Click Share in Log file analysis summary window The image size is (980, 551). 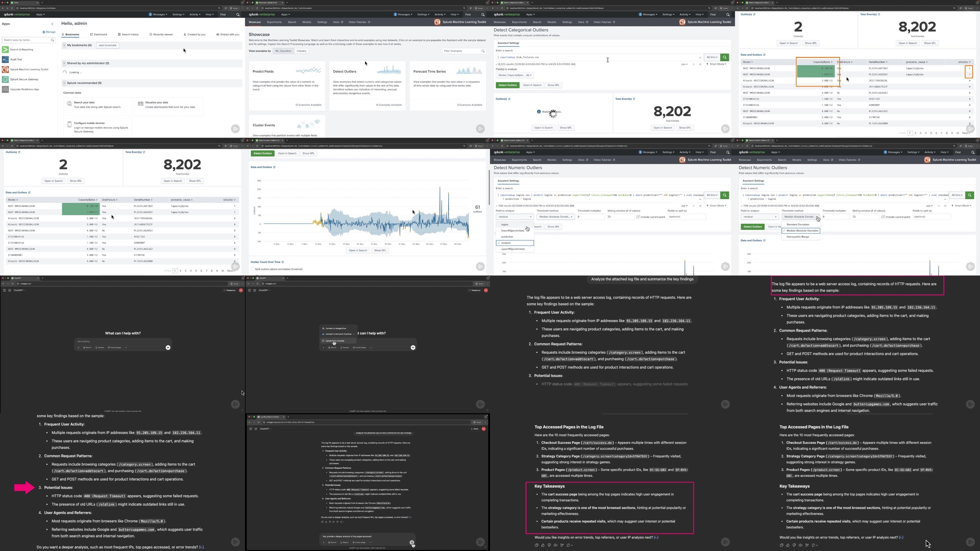tap(474, 429)
